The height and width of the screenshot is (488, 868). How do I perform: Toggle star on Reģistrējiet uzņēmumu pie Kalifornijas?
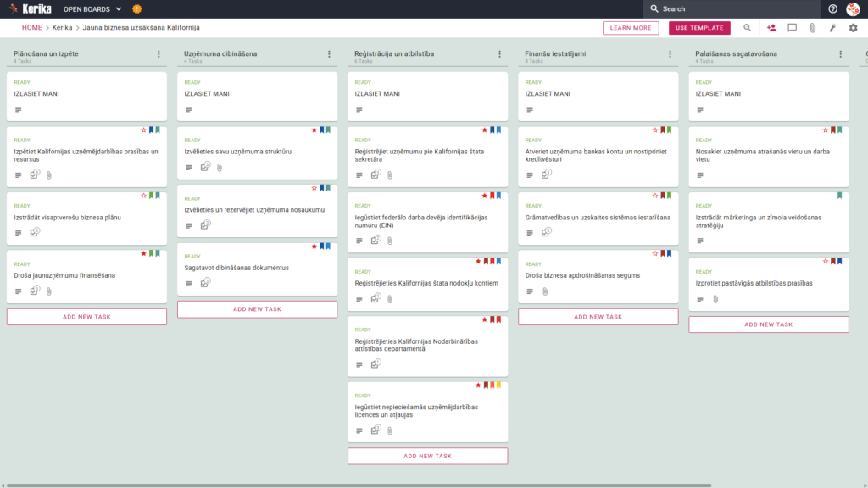(484, 130)
